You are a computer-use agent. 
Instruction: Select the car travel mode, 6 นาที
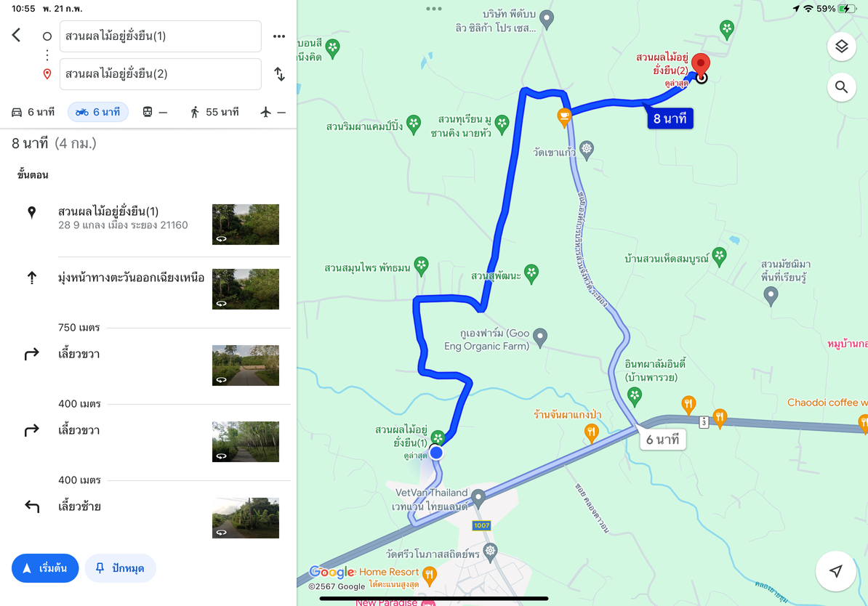pos(33,112)
